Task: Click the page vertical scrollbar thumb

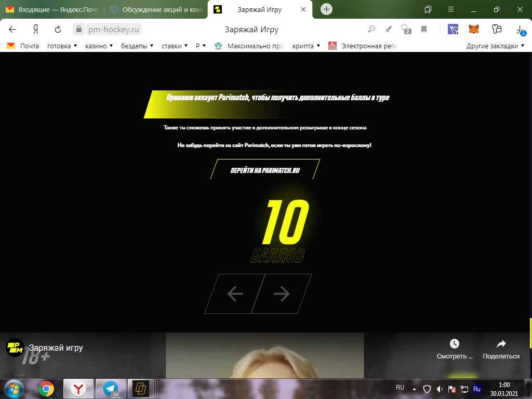Action: coord(530,333)
